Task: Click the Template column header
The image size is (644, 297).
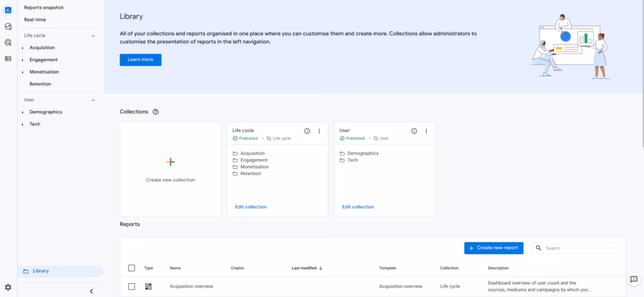Action: (x=387, y=268)
